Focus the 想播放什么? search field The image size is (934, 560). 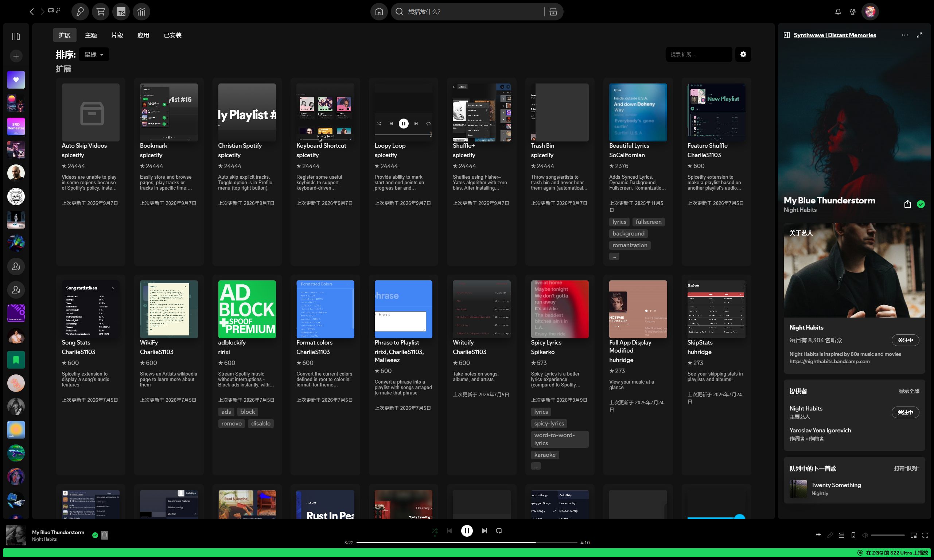coord(475,12)
